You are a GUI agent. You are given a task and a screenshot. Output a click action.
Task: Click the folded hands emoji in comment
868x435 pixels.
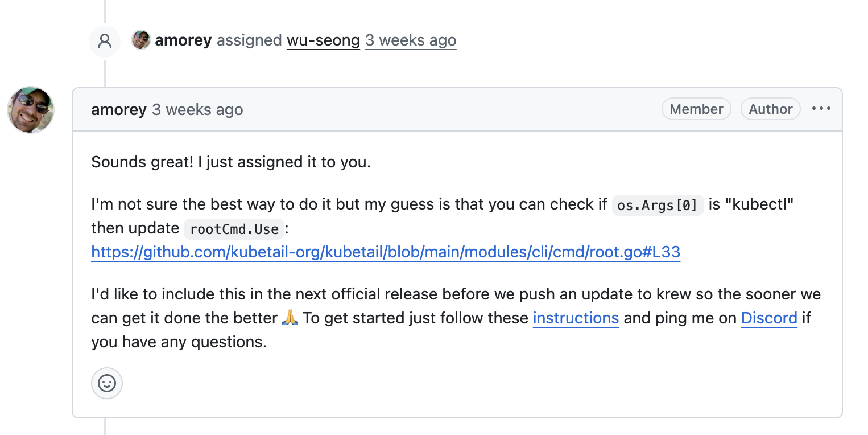pos(290,318)
